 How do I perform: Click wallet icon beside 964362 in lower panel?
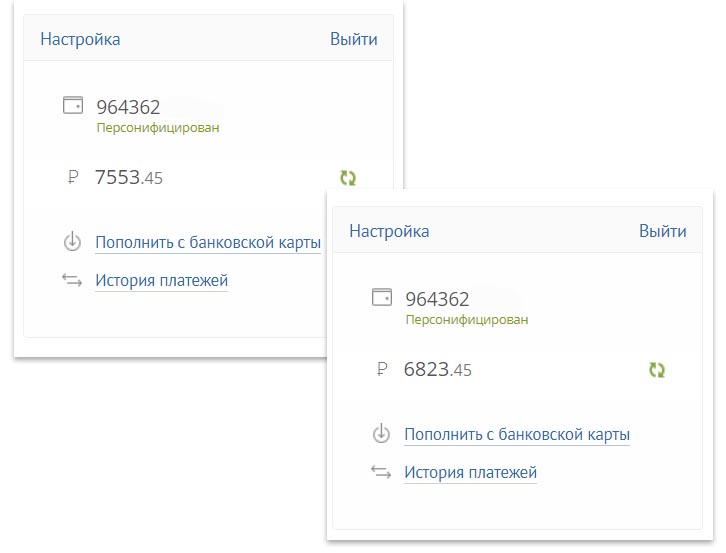pyautogui.click(x=382, y=297)
